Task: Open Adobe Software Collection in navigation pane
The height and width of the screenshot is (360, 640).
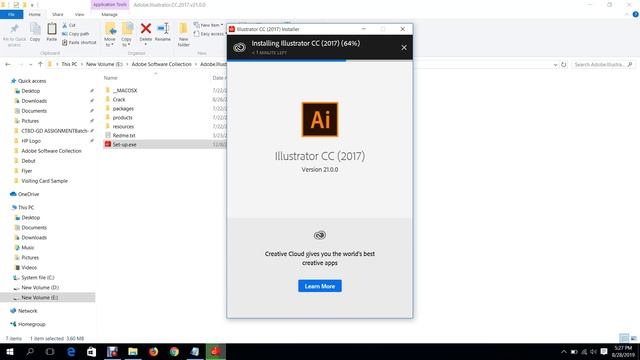Action: coord(51,151)
